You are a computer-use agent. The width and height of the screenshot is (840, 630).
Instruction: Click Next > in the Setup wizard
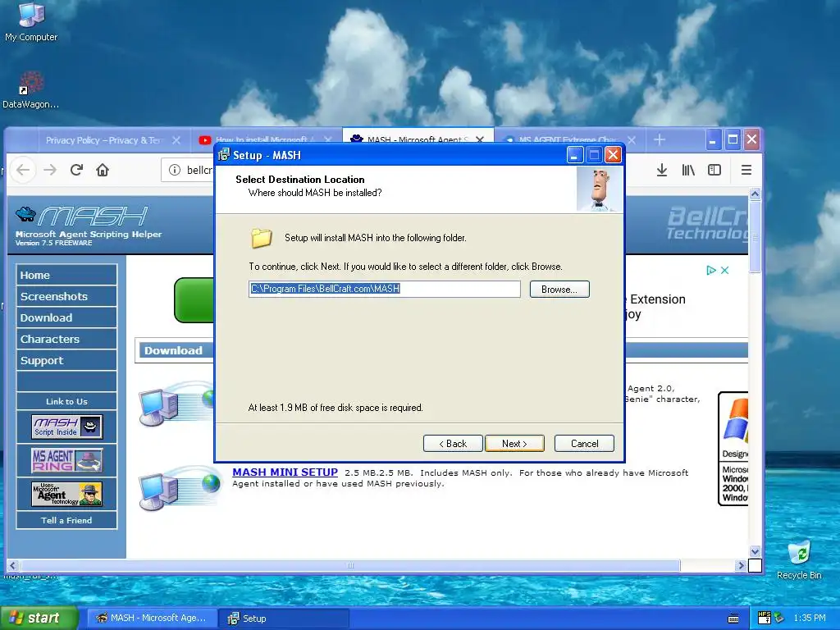(x=514, y=444)
